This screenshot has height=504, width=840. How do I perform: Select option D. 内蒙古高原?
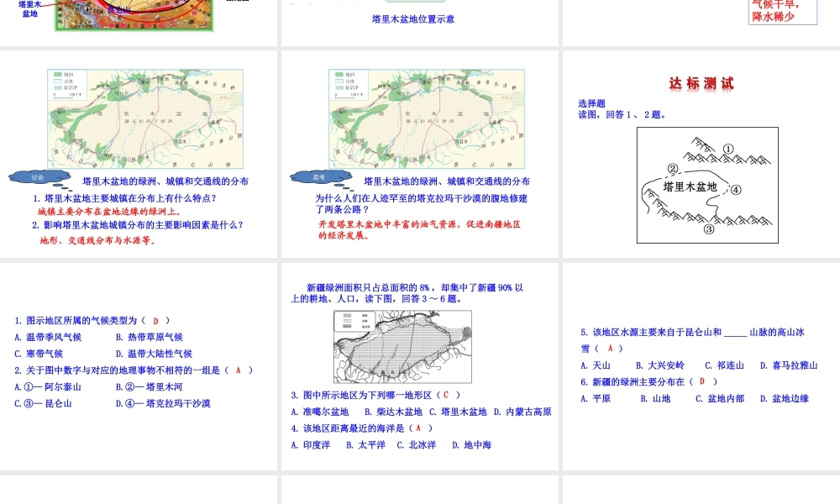tap(522, 412)
